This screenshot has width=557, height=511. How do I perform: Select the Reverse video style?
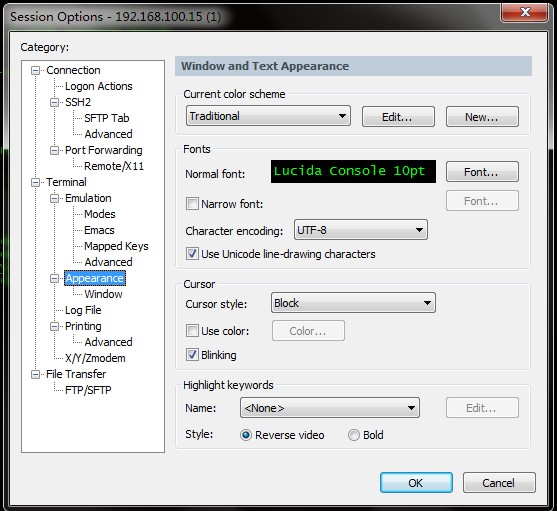pyautogui.click(x=246, y=435)
